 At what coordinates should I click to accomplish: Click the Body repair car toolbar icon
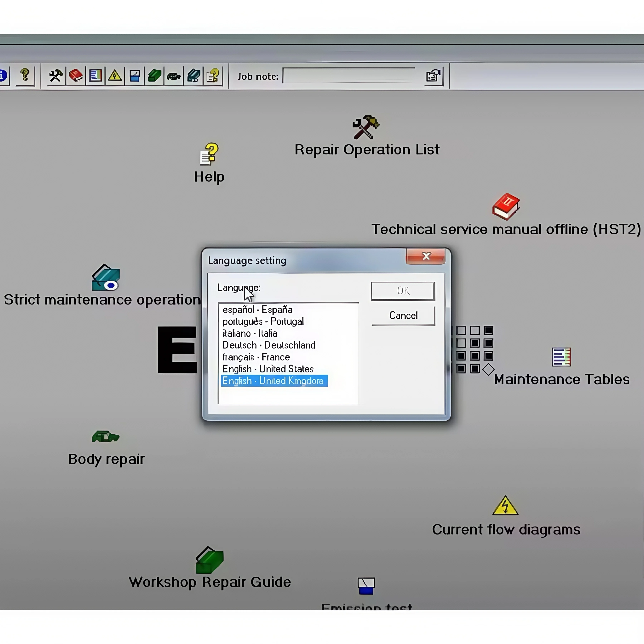(x=174, y=76)
